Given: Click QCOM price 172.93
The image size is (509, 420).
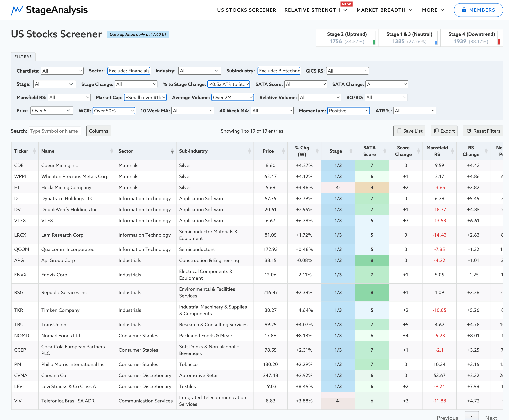Looking at the screenshot, I should tap(271, 249).
